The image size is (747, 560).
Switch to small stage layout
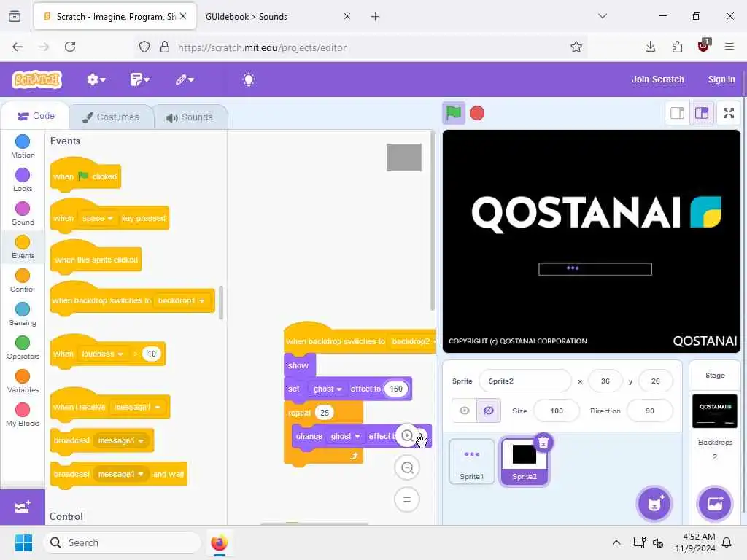click(677, 113)
